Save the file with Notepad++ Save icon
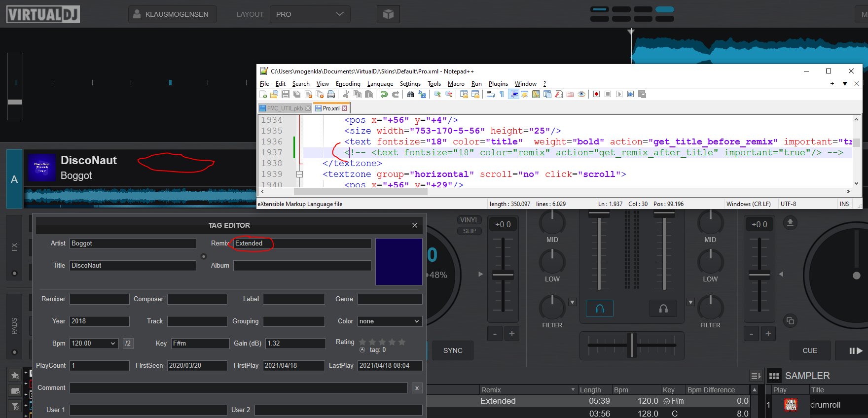 pyautogui.click(x=285, y=94)
